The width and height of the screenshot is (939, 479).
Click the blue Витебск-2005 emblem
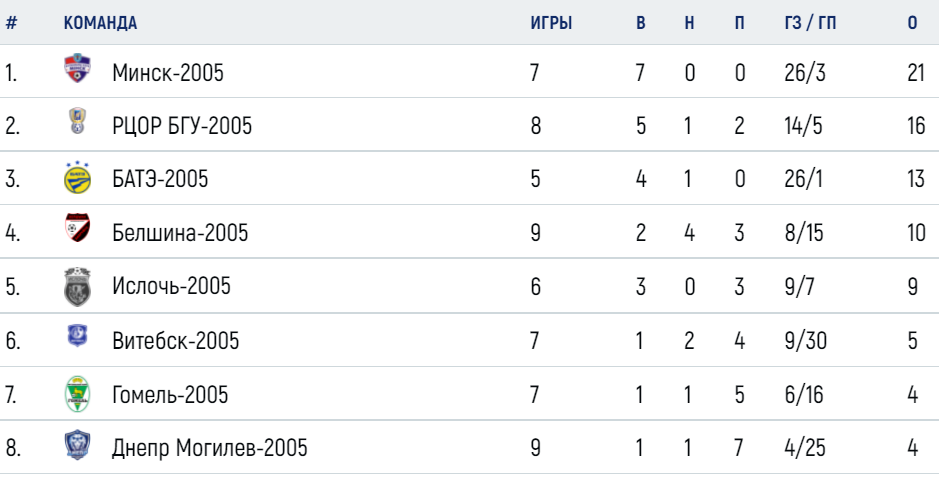pyautogui.click(x=77, y=336)
